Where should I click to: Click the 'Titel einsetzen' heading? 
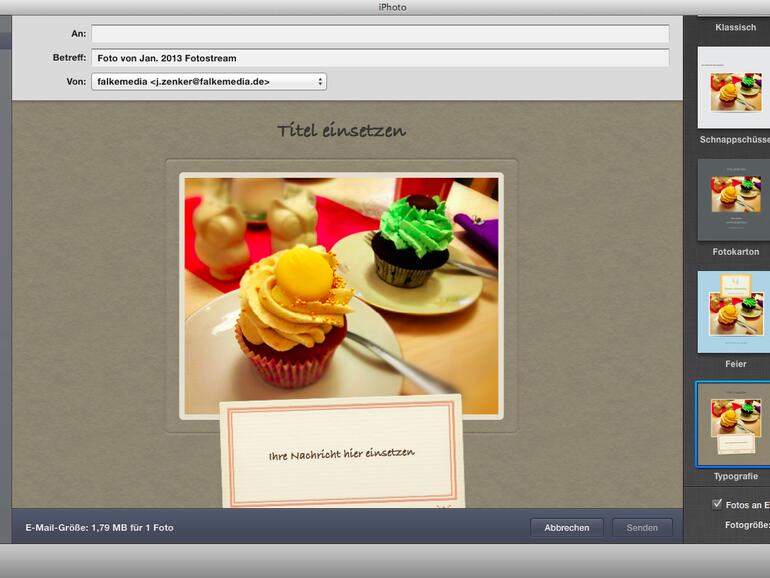[x=341, y=131]
